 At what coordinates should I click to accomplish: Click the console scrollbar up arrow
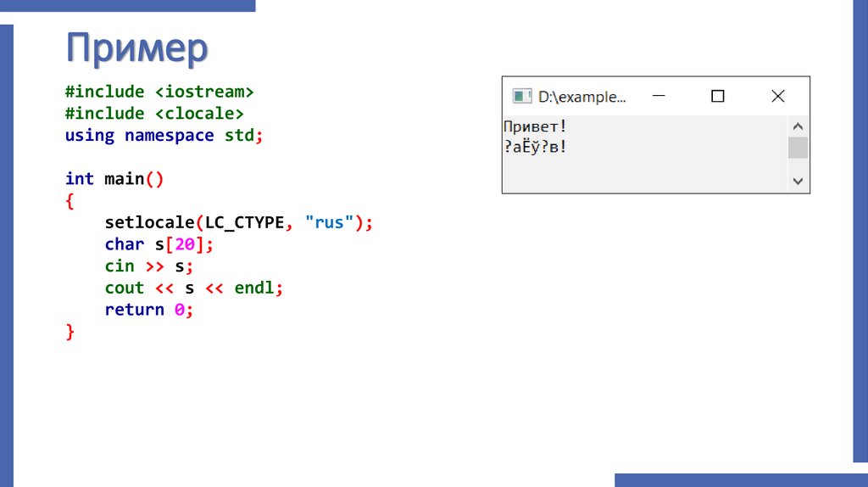[798, 126]
